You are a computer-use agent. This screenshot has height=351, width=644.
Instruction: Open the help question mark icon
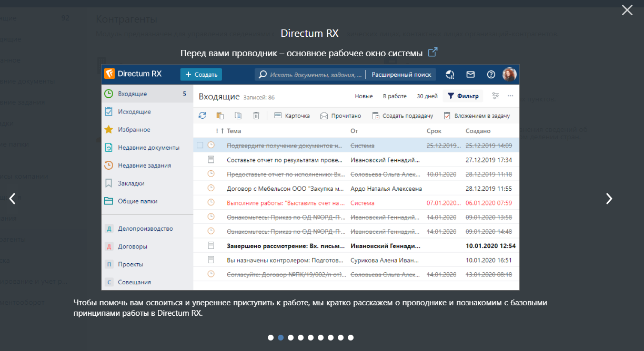(x=491, y=75)
